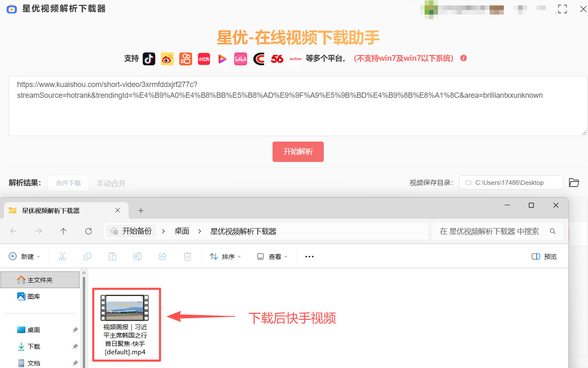588x368 pixels.
Task: Click the AcFun platform icon
Action: [295, 59]
